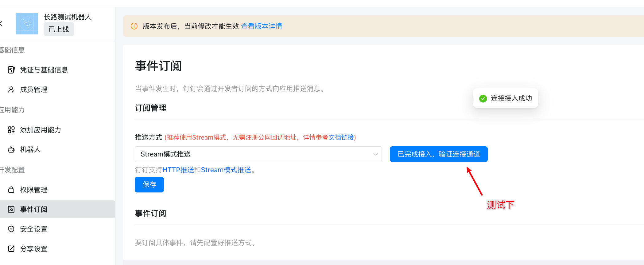The image size is (644, 265).
Task: Click the robot app avatar image
Action: tap(27, 24)
